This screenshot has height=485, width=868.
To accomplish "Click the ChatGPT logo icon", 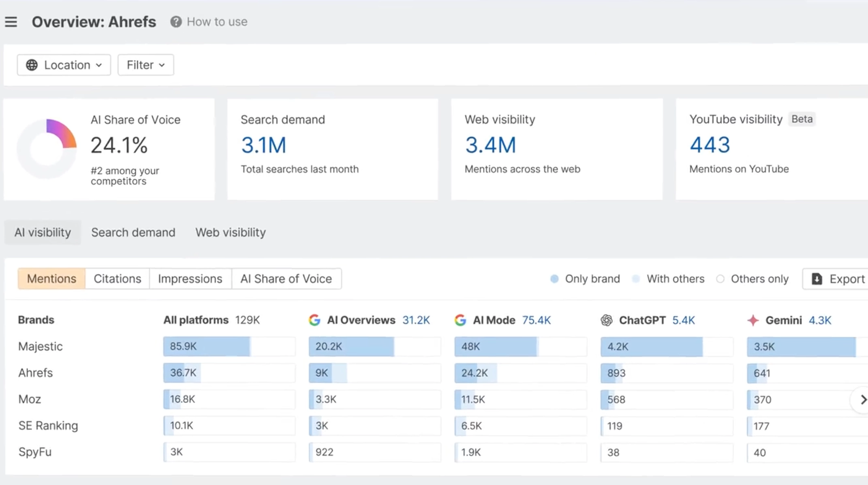I will point(607,320).
